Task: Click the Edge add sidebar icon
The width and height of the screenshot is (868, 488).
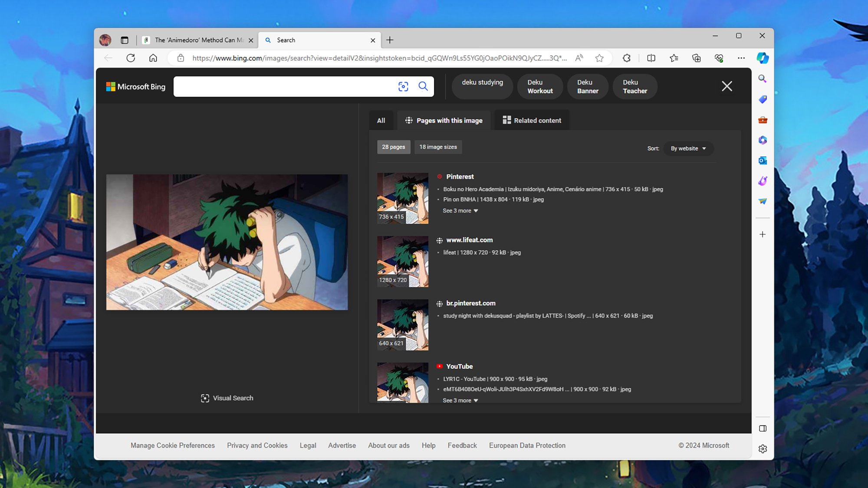Action: coord(763,234)
